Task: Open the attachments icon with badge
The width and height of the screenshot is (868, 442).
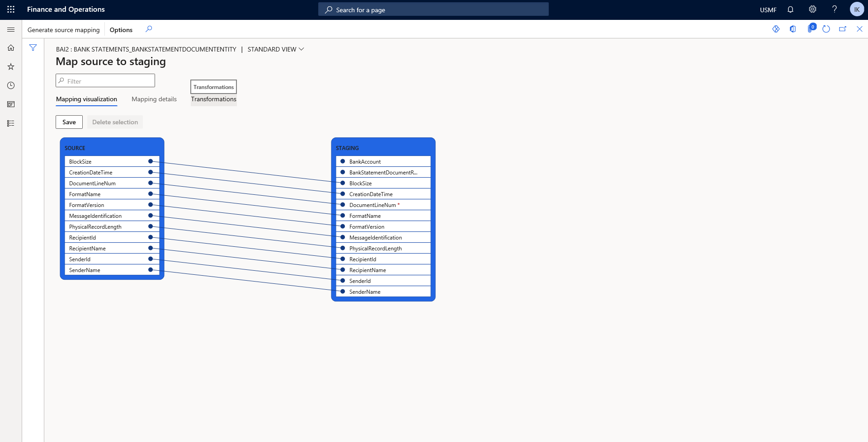Action: coord(811,28)
